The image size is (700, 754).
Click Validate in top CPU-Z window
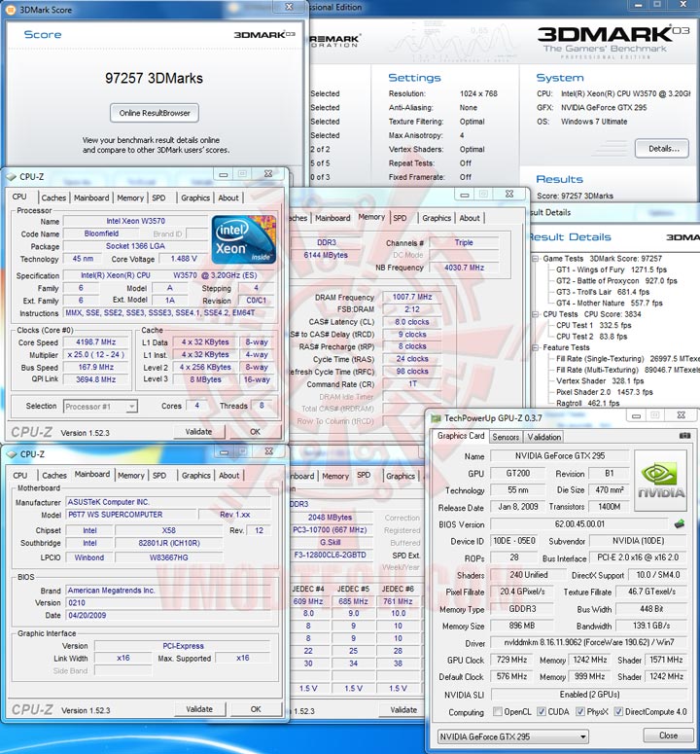(199, 431)
